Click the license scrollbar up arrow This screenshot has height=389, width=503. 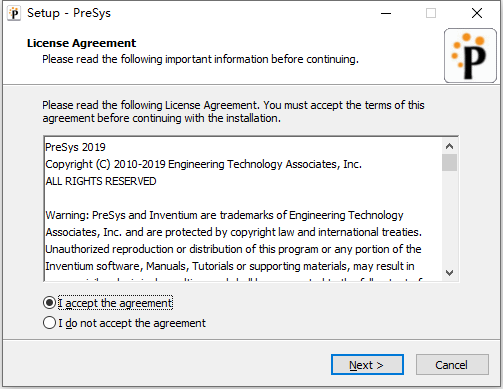click(x=449, y=146)
